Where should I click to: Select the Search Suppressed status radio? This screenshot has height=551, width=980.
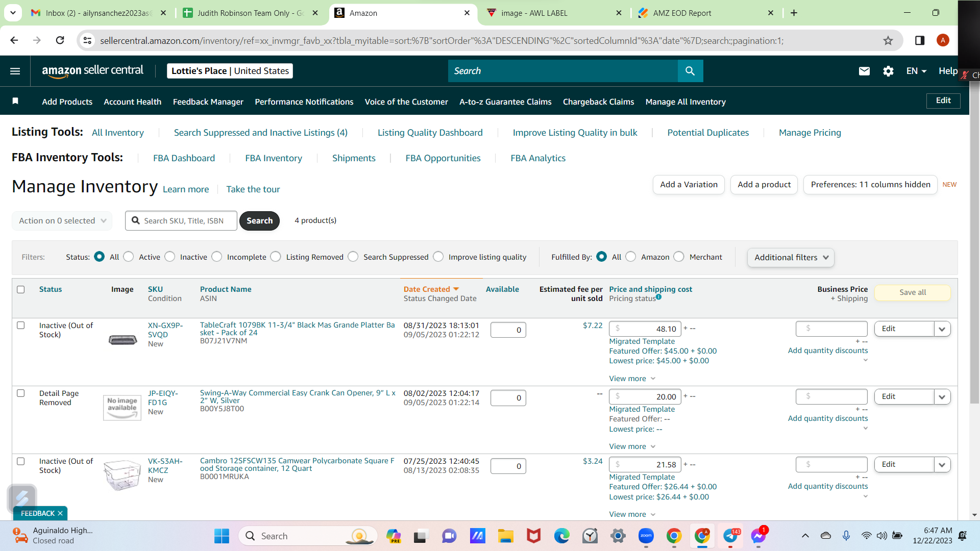tap(353, 257)
